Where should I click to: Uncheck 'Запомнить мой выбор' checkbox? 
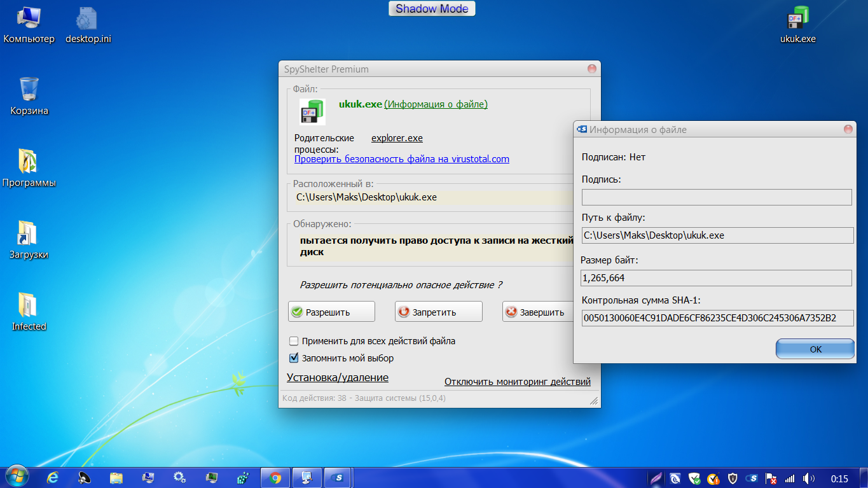pos(294,358)
